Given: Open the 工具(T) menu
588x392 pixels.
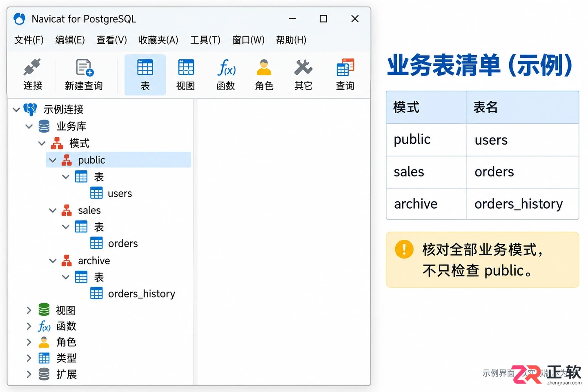Looking at the screenshot, I should tap(205, 40).
